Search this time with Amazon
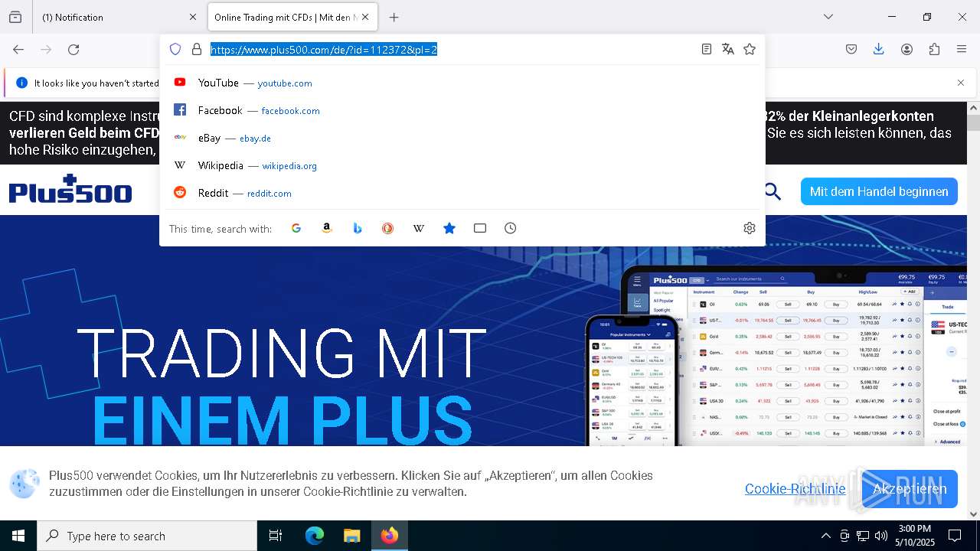980x551 pixels. (x=327, y=228)
